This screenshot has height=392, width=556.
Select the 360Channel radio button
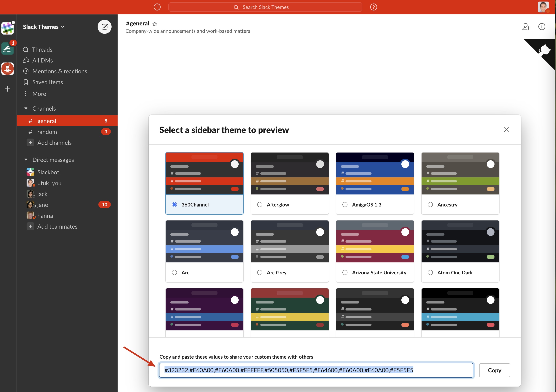click(174, 205)
